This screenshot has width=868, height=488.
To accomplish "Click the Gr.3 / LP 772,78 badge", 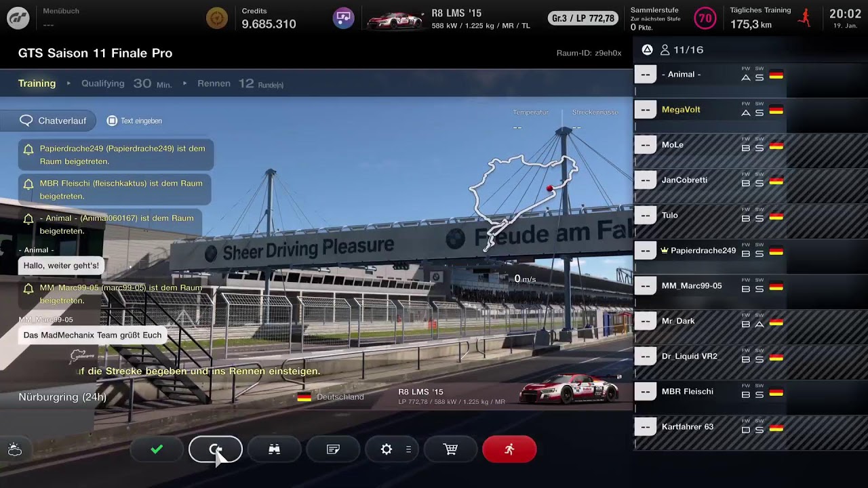I will click(583, 18).
